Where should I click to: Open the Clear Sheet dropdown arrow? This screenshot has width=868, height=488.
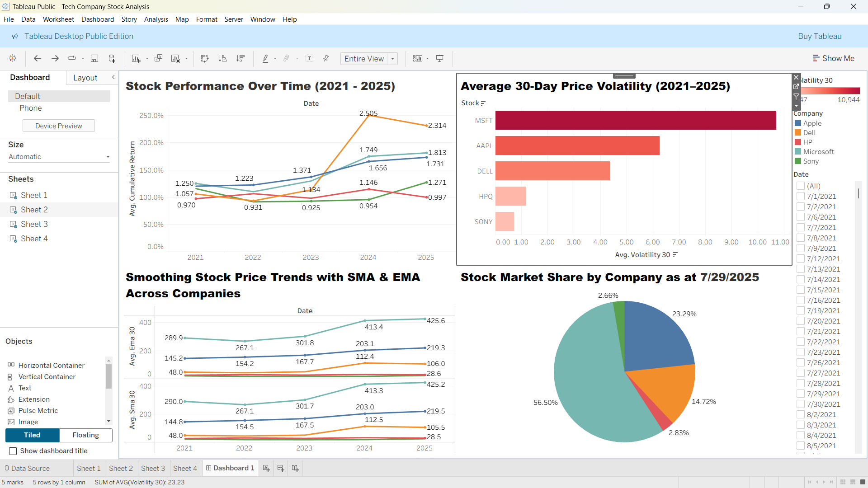click(x=186, y=59)
